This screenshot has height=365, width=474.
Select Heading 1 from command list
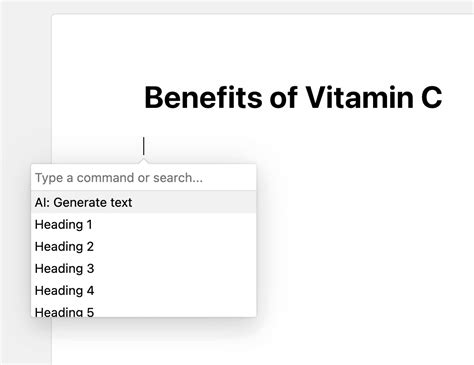click(x=144, y=224)
